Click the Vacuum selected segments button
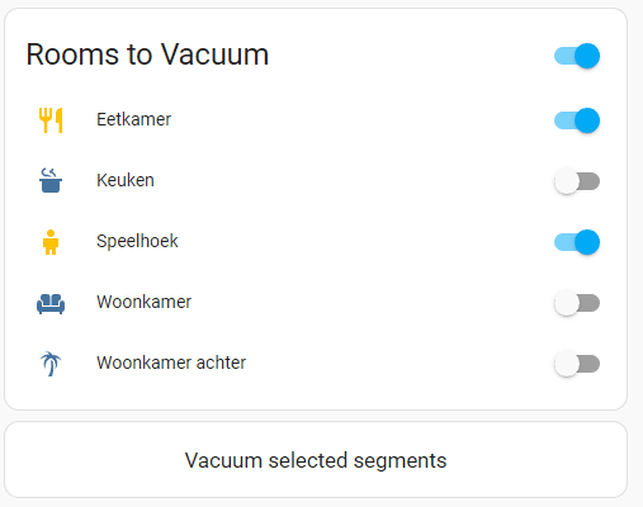Viewport: 643px width, 507px height. click(316, 460)
